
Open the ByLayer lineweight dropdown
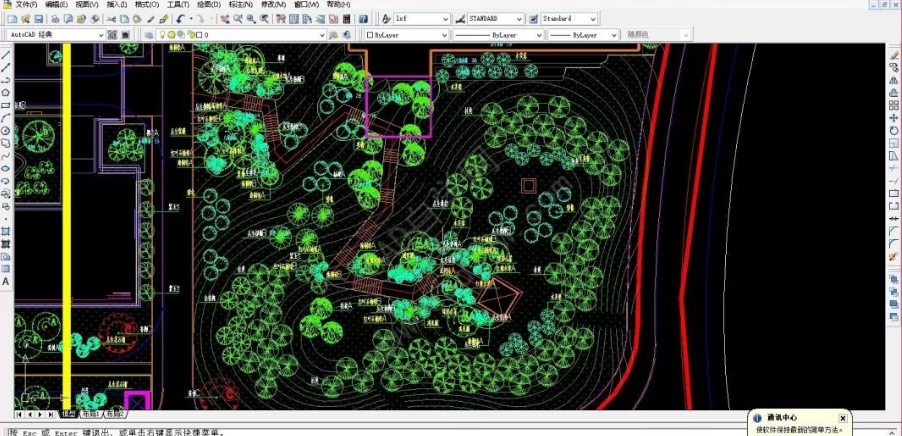click(614, 35)
